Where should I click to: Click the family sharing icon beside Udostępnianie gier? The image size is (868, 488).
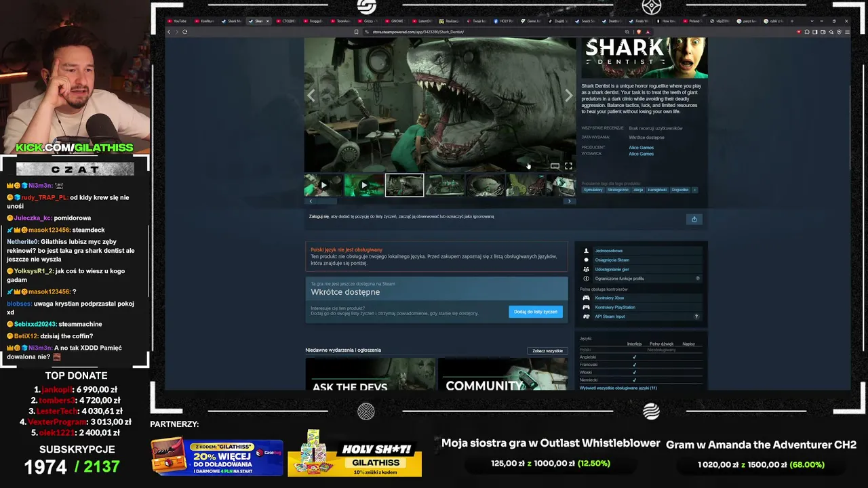pyautogui.click(x=587, y=269)
